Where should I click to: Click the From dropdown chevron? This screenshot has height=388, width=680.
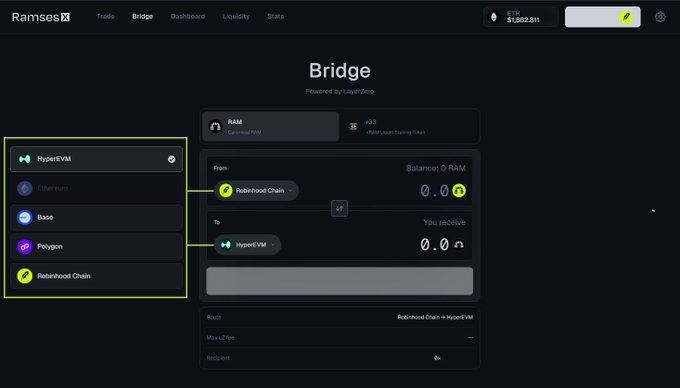pos(291,190)
